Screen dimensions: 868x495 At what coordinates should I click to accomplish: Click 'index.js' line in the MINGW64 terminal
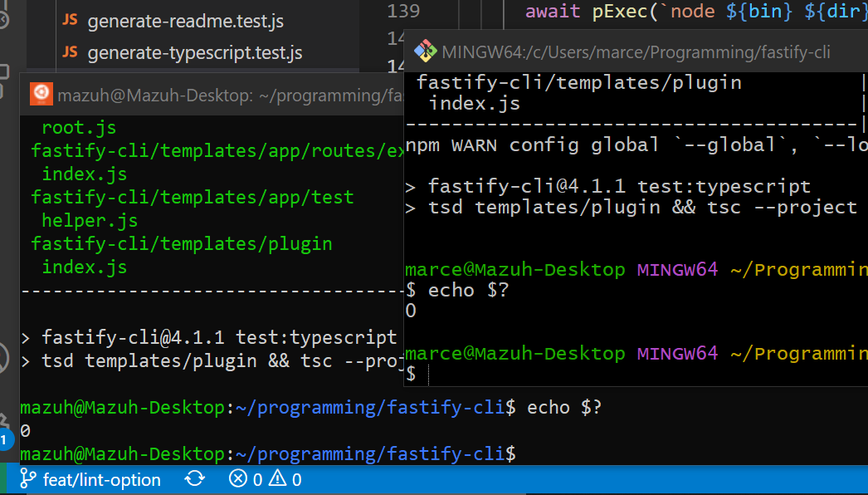pyautogui.click(x=475, y=104)
